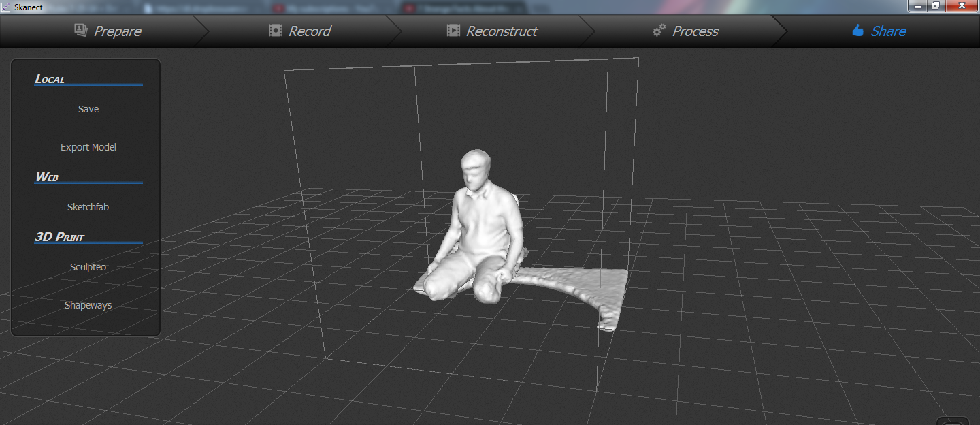Switch to the Reconstruct stage
Image resolution: width=980 pixels, height=425 pixels.
click(492, 30)
